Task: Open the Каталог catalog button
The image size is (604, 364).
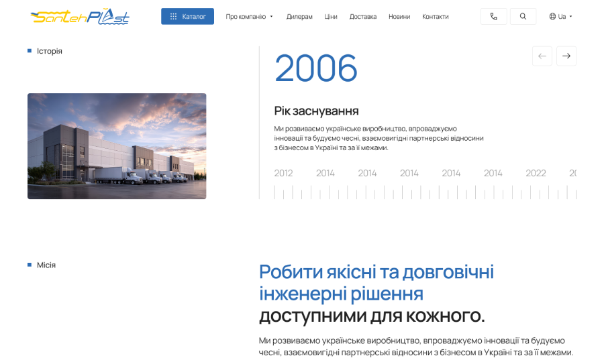Action: 187,17
